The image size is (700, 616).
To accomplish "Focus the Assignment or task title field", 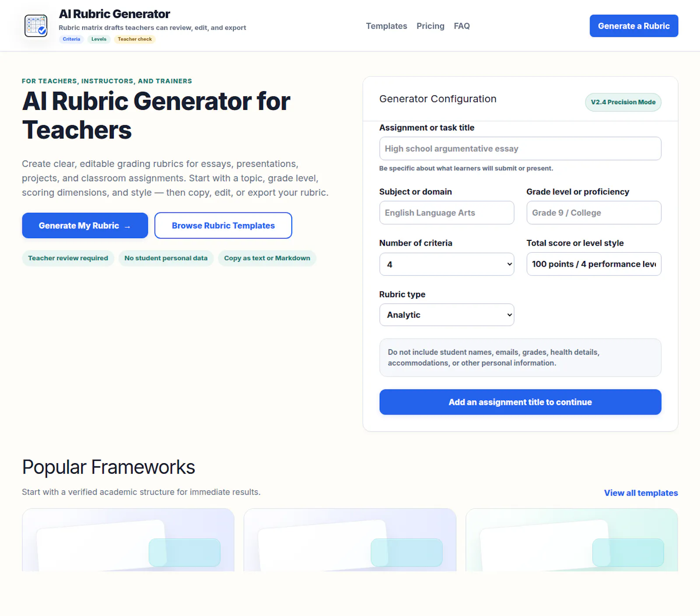I will (520, 148).
